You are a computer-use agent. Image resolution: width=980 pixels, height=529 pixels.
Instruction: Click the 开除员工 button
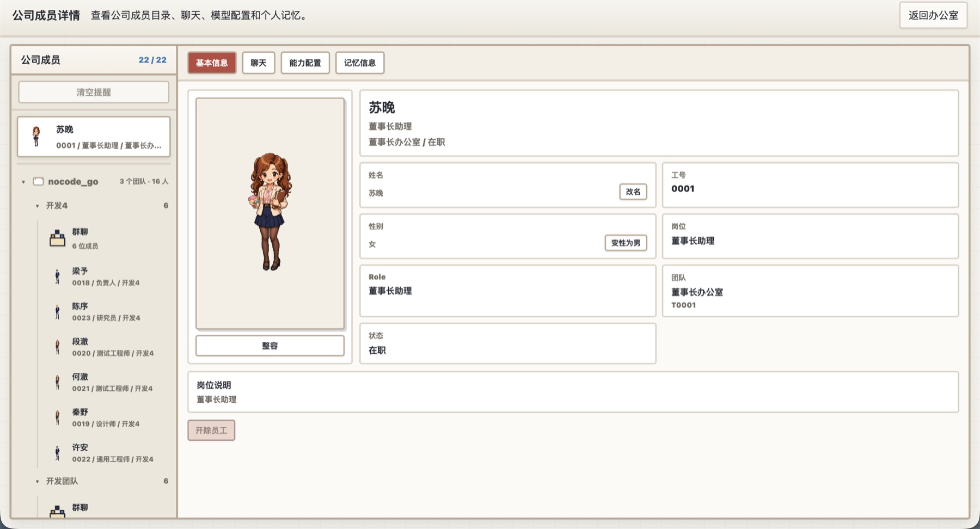pyautogui.click(x=211, y=430)
